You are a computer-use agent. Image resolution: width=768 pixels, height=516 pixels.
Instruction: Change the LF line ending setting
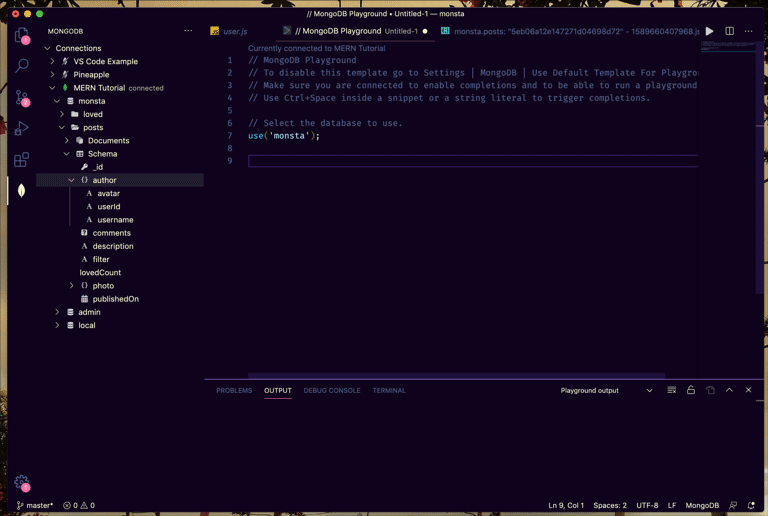[x=672, y=505]
